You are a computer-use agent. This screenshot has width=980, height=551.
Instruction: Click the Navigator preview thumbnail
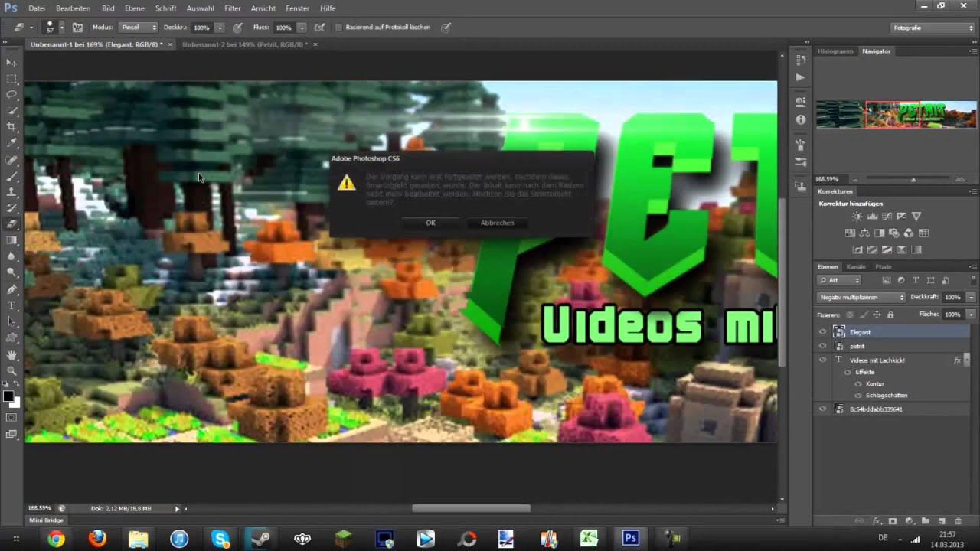(x=897, y=115)
